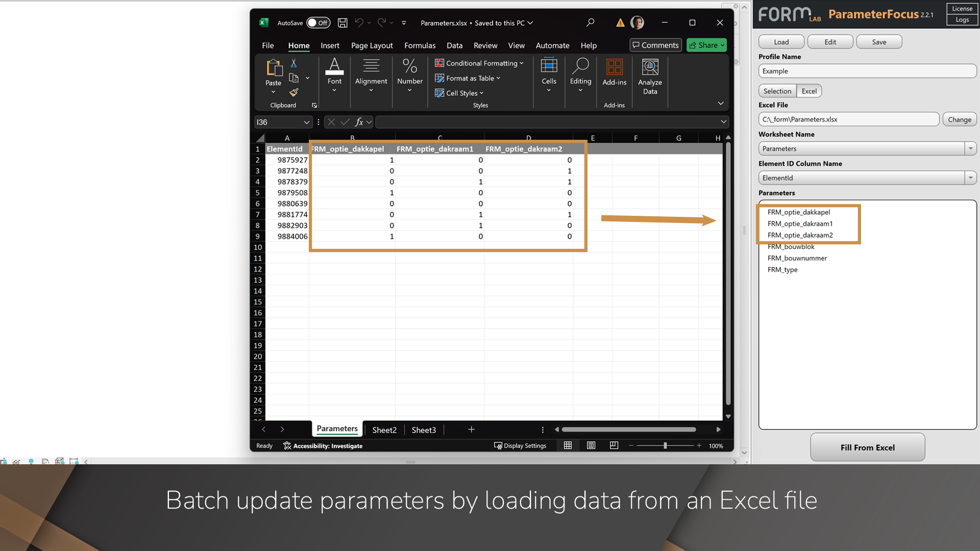Open the Formulas ribbon tab

tap(420, 45)
